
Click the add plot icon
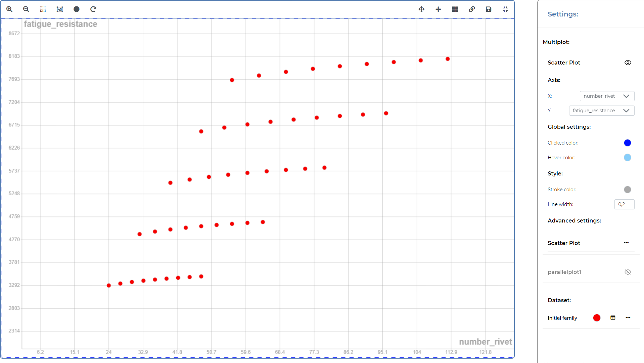[438, 9]
